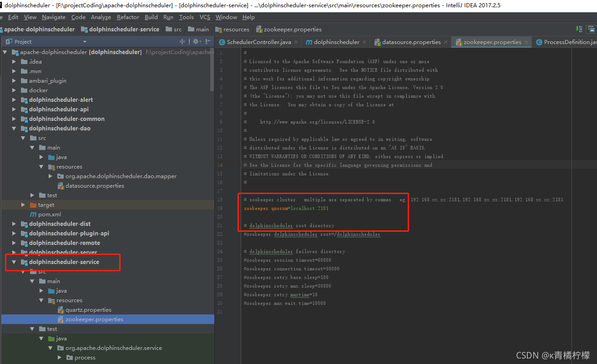Viewport: 597px width, 364px height.
Task: Expand the ambari_plugin folder
Action: click(14, 80)
